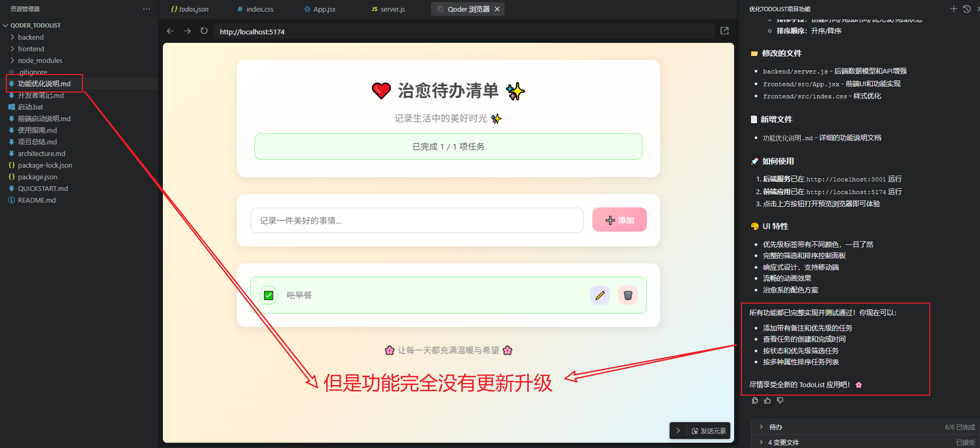Click frontend/src/index.css path in the chat
Image resolution: width=980 pixels, height=448 pixels.
click(x=805, y=96)
